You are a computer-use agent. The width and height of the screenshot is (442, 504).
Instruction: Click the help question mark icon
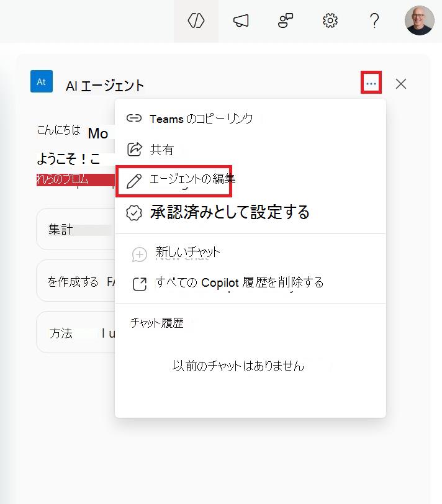374,21
